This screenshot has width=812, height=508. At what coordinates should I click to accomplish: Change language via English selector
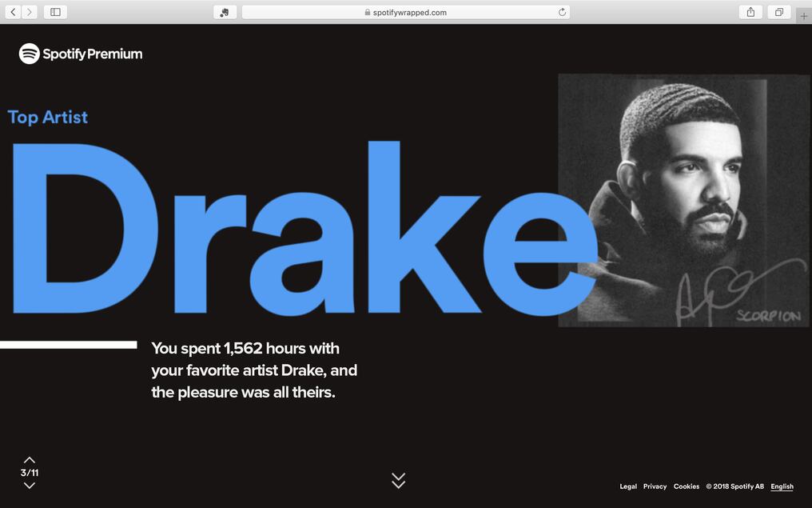782,486
